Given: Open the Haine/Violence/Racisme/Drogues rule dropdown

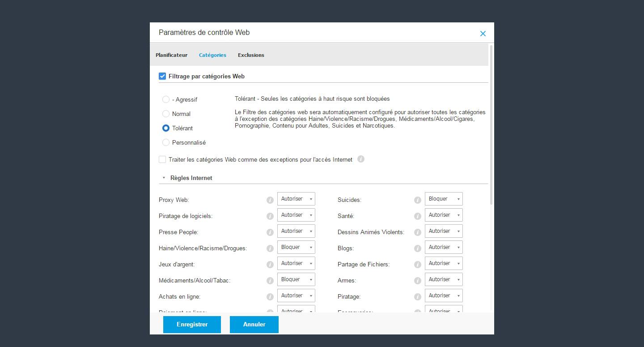Looking at the screenshot, I should [x=296, y=247].
